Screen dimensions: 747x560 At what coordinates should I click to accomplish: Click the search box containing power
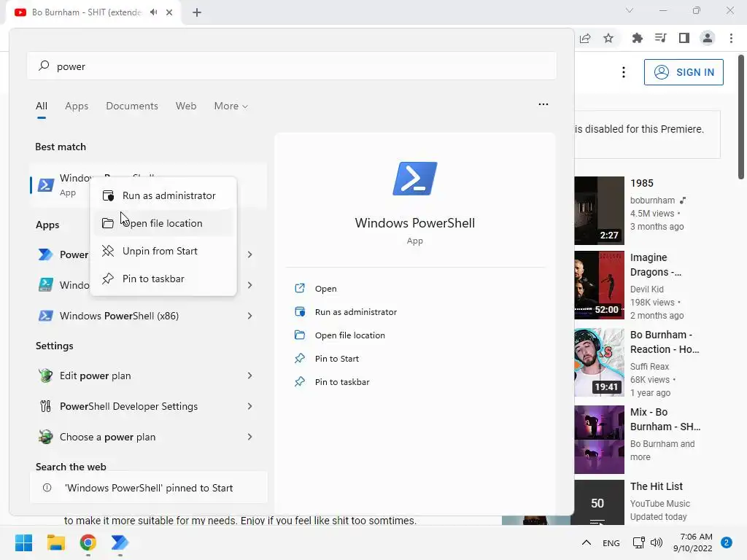(292, 66)
